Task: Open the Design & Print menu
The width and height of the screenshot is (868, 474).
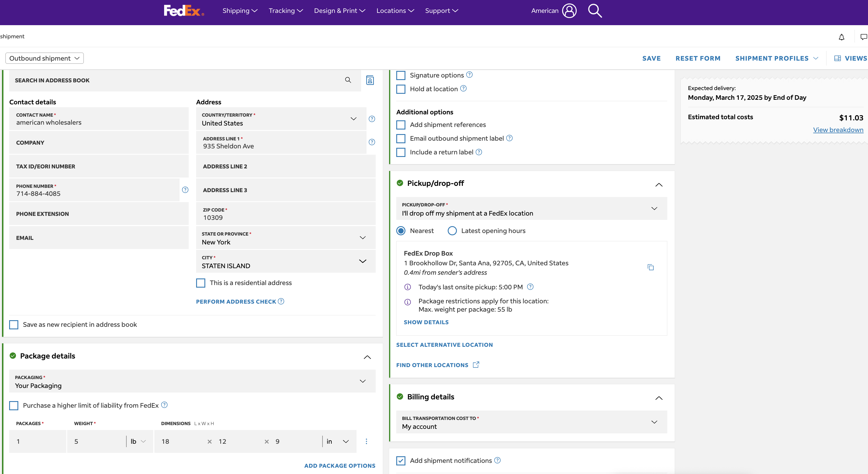Action: (x=340, y=11)
